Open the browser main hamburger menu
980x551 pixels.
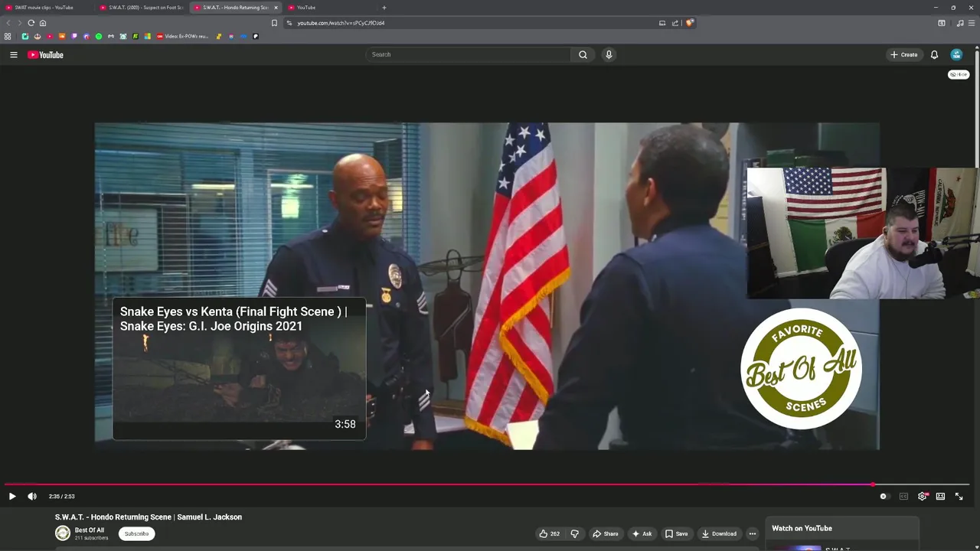972,23
